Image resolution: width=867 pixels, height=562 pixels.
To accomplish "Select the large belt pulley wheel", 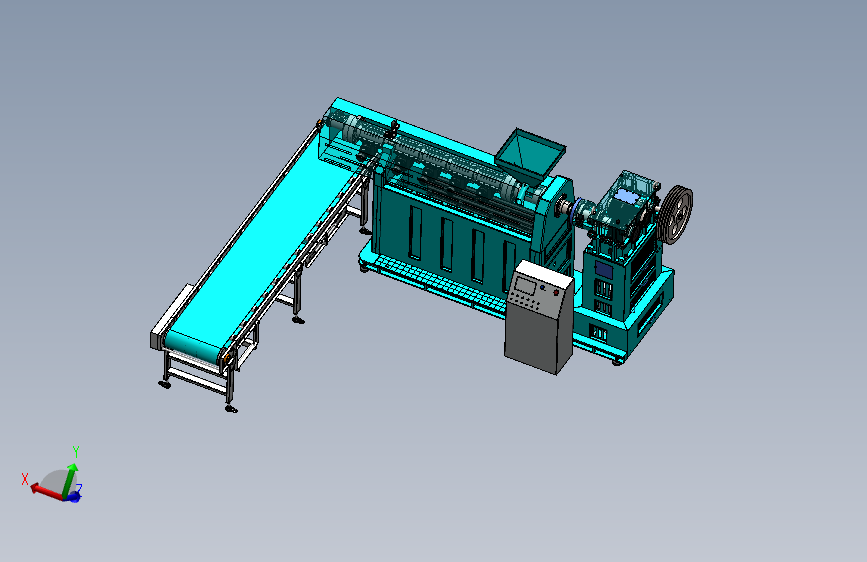I will tap(677, 215).
